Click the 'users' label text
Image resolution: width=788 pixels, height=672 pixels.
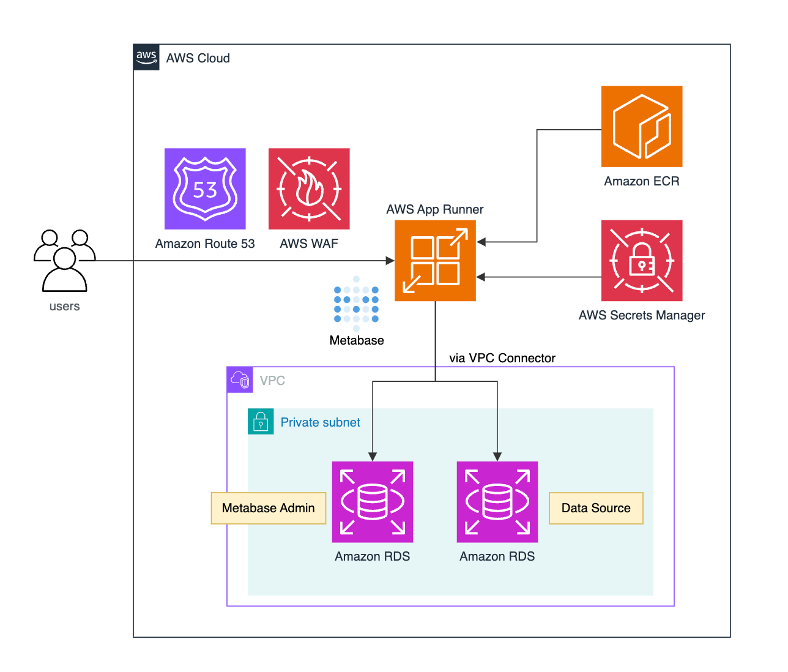pyautogui.click(x=65, y=306)
